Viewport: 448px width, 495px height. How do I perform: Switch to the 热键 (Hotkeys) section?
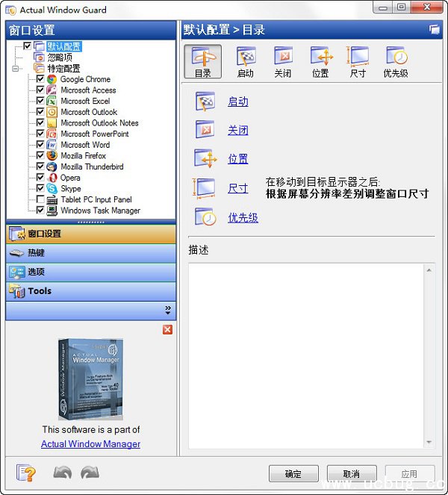pos(90,253)
